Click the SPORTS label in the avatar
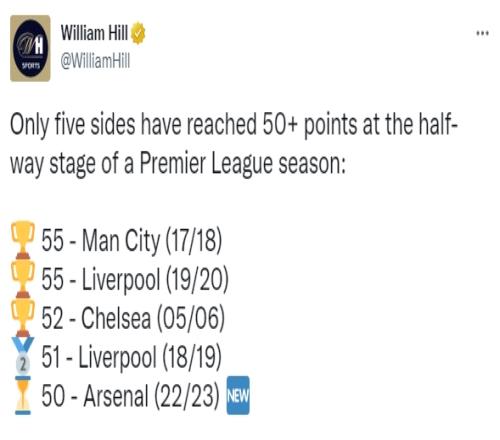This screenshot has width=500, height=440. click(x=31, y=66)
